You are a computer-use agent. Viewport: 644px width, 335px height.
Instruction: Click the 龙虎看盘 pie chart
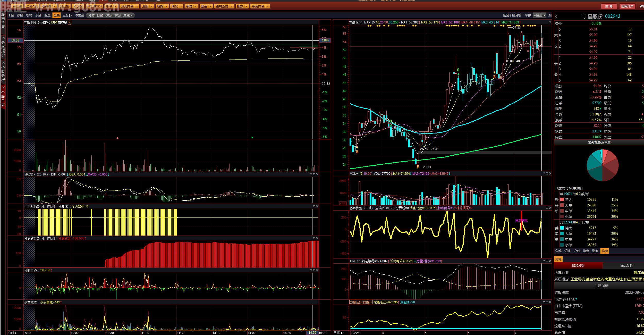(x=603, y=165)
